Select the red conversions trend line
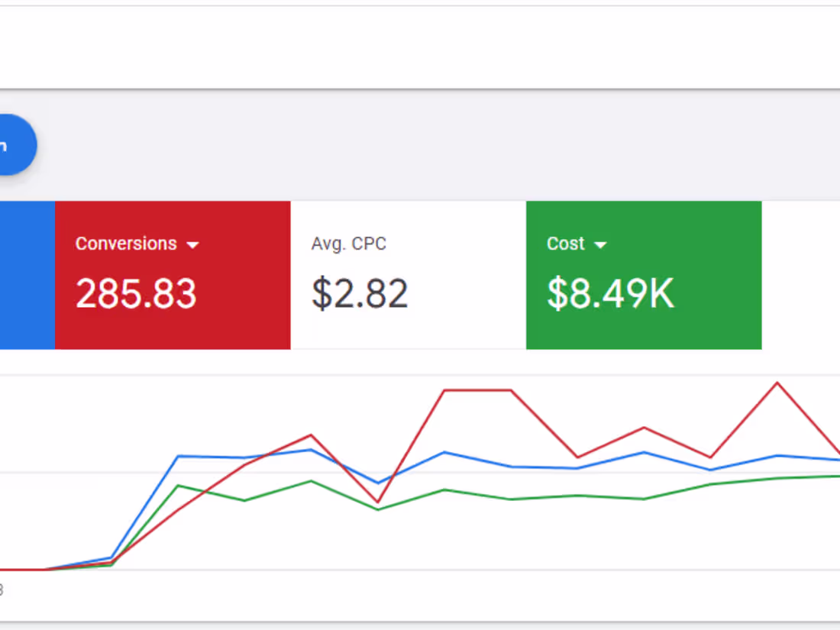This screenshot has height=630, width=840. (x=473, y=389)
